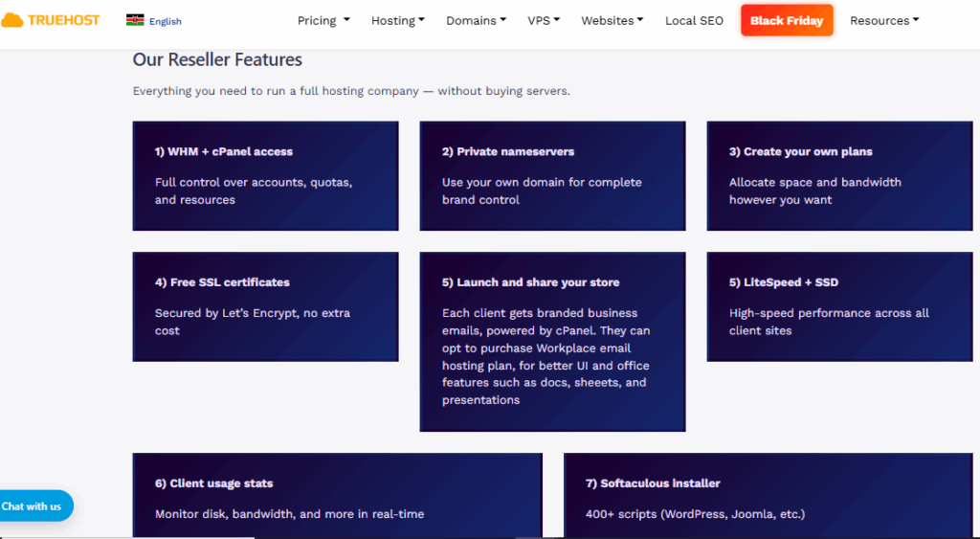Screen dimensions: 980x539
Task: Click the Free SSL certificates heading
Action: [222, 282]
